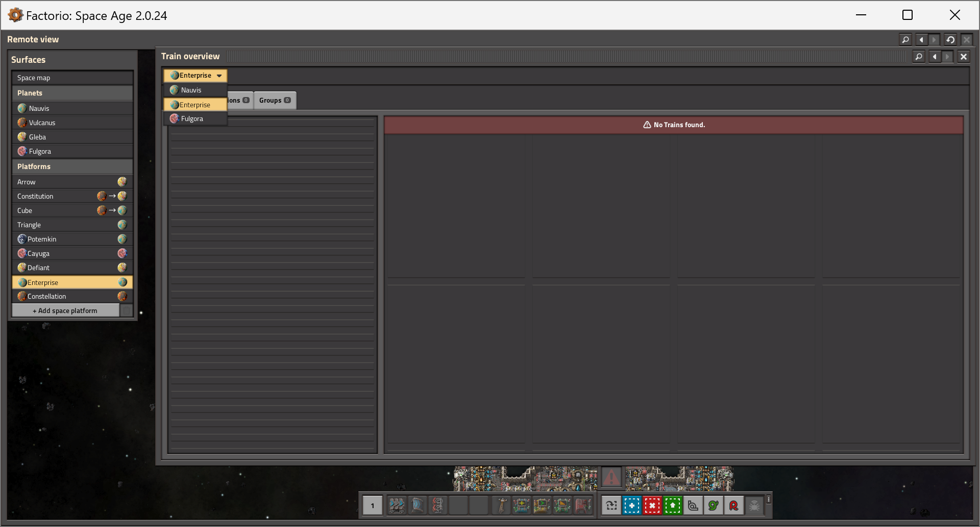This screenshot has width=980, height=527.
Task: Select Gleba in the Planets list
Action: [72, 137]
